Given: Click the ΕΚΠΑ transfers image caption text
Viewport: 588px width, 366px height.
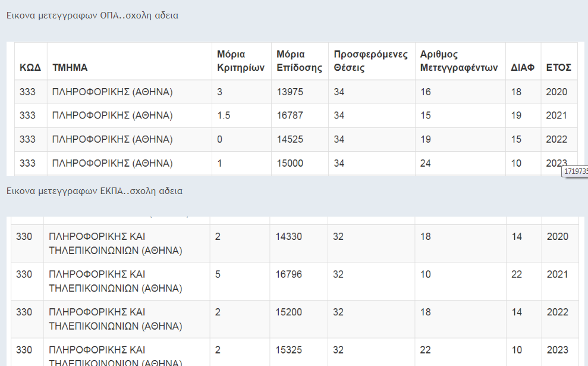Looking at the screenshot, I should [x=95, y=191].
